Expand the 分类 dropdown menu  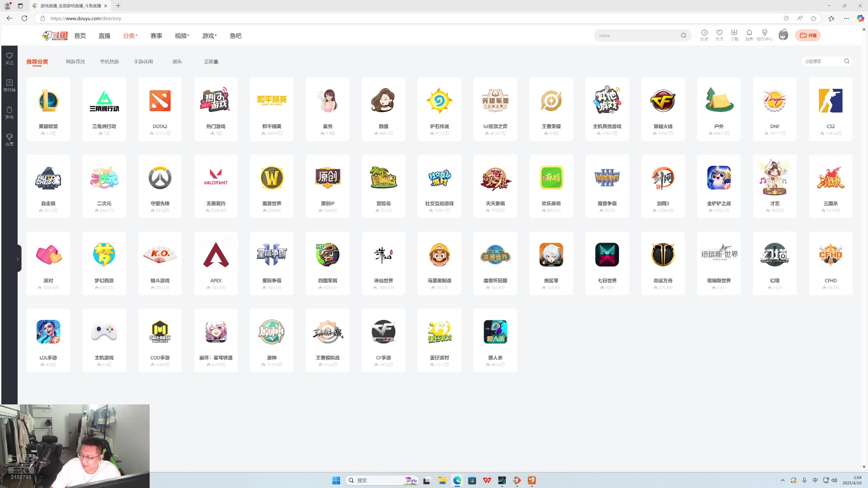[x=130, y=36]
